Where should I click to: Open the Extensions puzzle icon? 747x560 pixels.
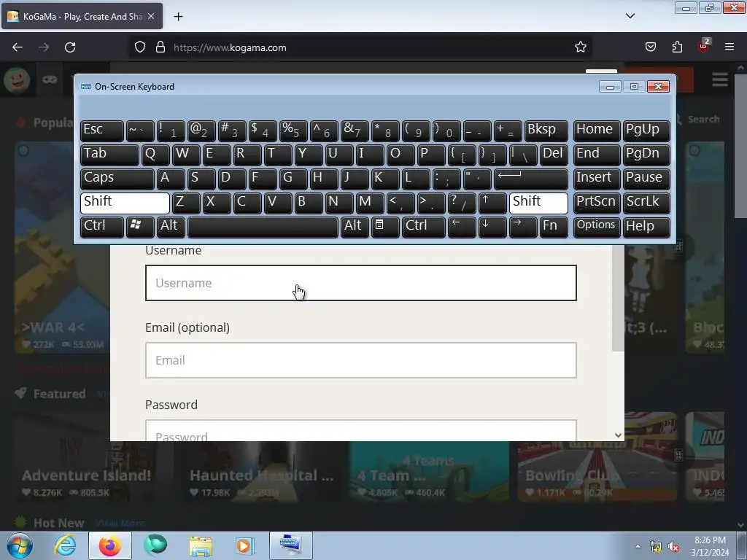coord(677,47)
